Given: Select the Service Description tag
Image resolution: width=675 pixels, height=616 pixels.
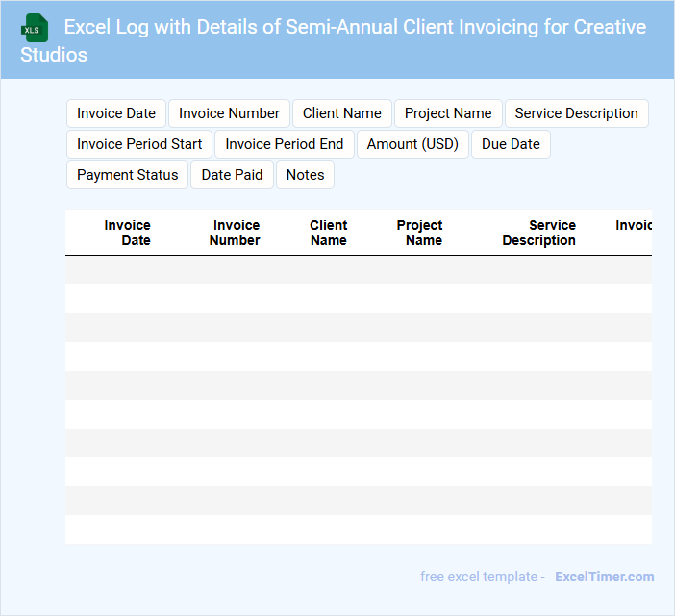Looking at the screenshot, I should click(x=576, y=113).
